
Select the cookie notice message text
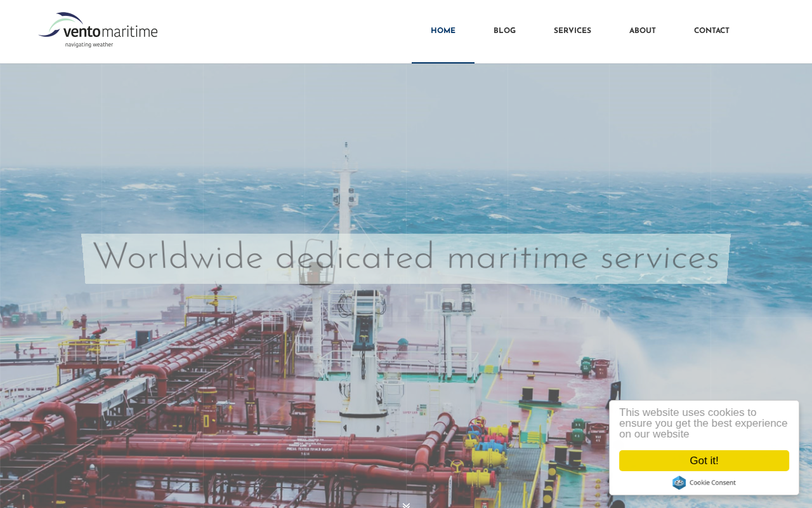pos(704,424)
